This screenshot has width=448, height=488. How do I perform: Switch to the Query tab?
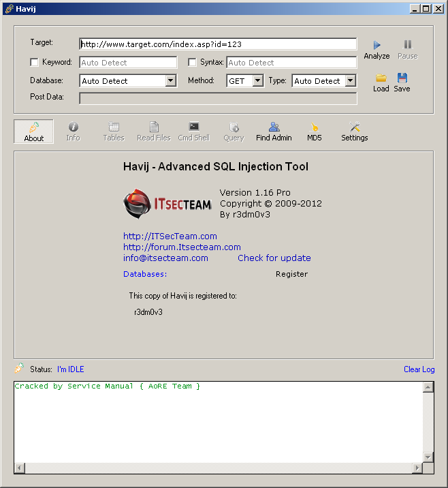(234, 132)
